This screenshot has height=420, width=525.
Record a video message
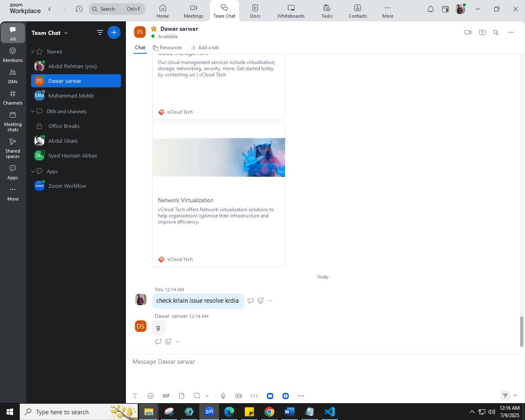tap(239, 396)
